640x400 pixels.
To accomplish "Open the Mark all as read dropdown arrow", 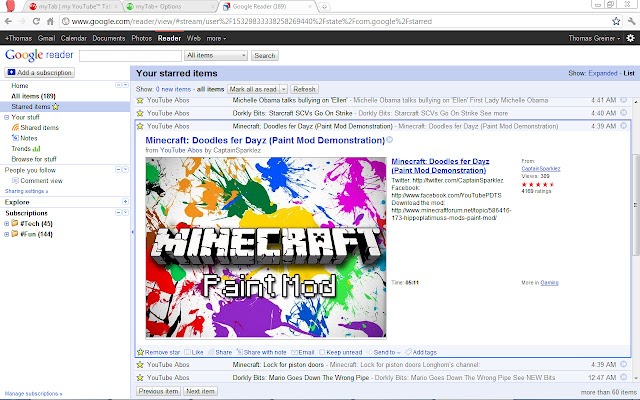I will (284, 89).
